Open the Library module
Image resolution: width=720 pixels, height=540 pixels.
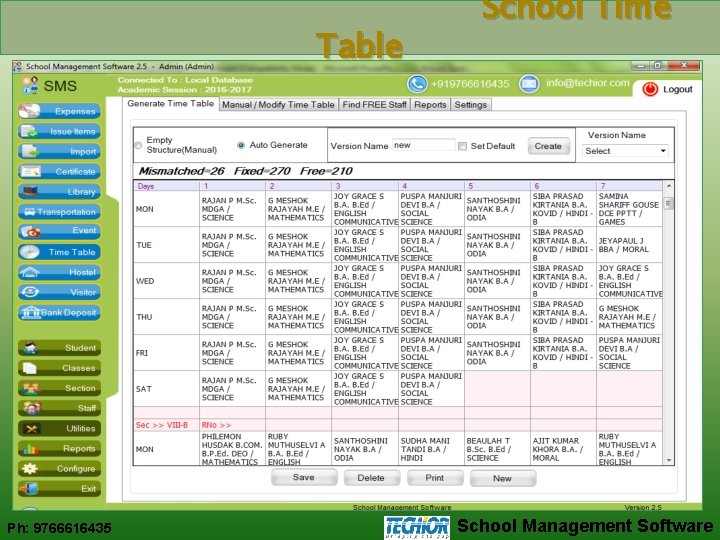tap(59, 191)
